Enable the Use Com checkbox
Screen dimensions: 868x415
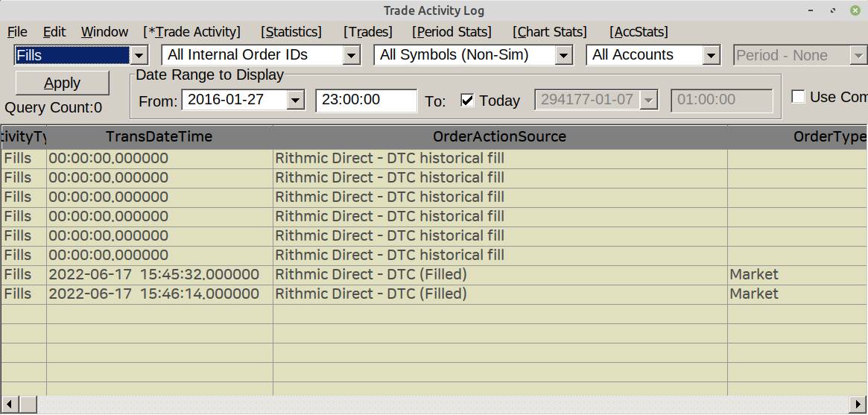coord(799,97)
